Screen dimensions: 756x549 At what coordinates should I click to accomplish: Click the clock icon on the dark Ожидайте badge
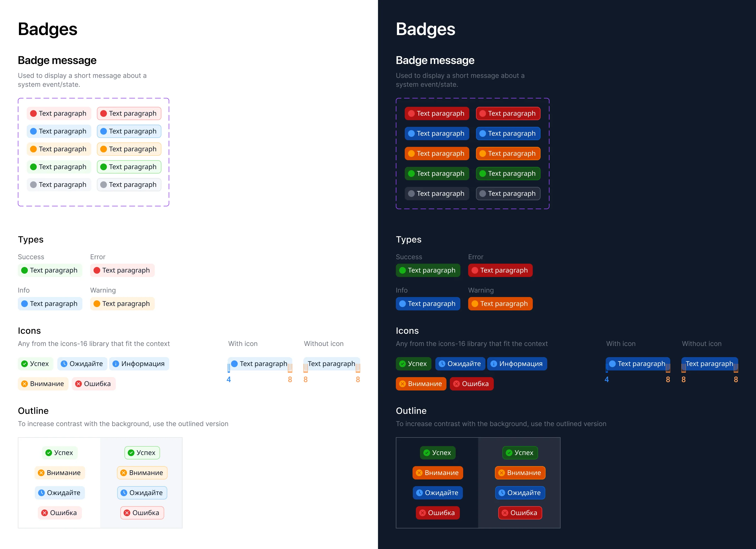click(x=442, y=364)
